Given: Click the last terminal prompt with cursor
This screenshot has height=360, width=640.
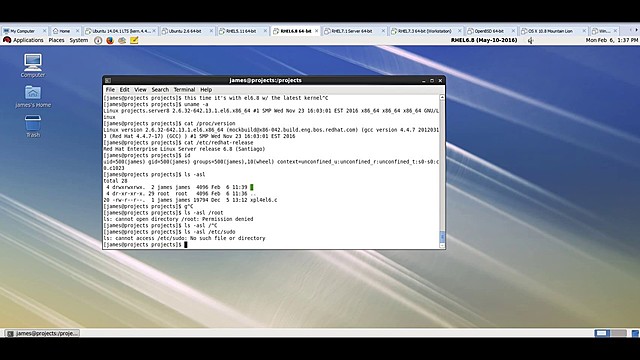Looking at the screenshot, I should coord(145,245).
